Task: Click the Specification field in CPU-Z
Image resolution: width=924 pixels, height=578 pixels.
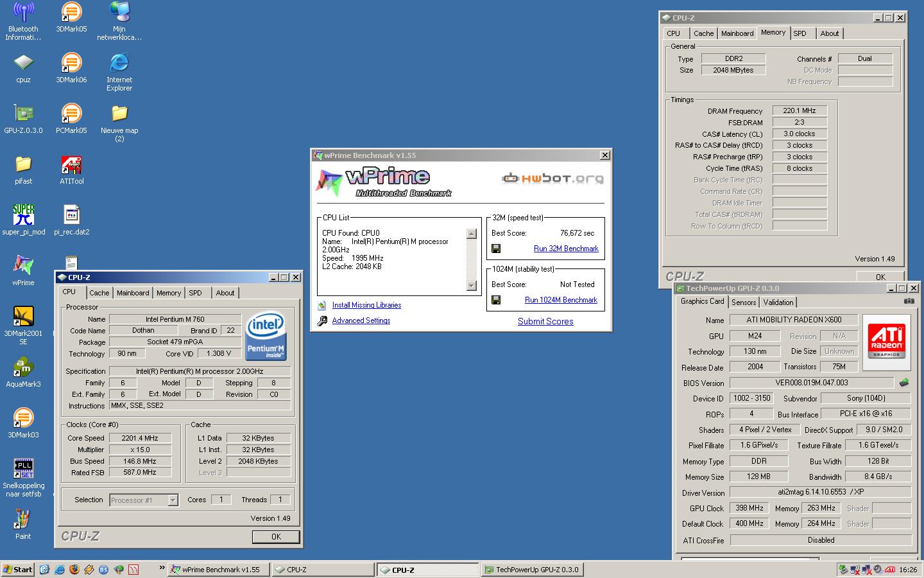Action: (x=200, y=371)
